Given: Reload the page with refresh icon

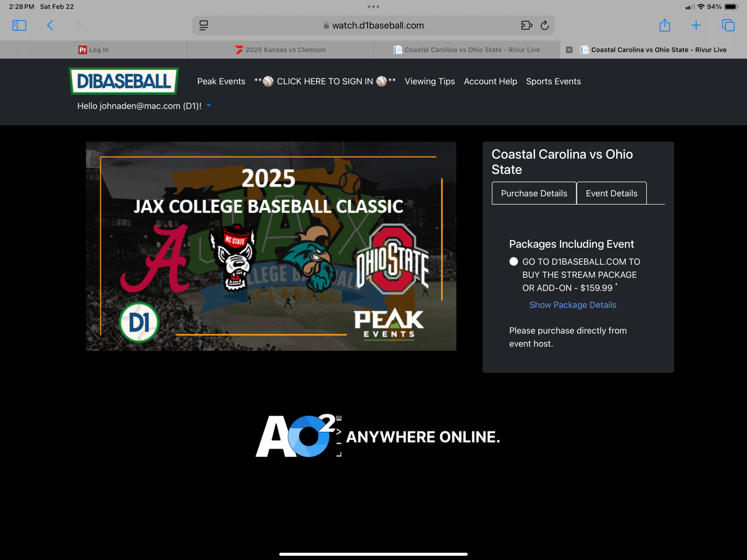Looking at the screenshot, I should coord(545,25).
